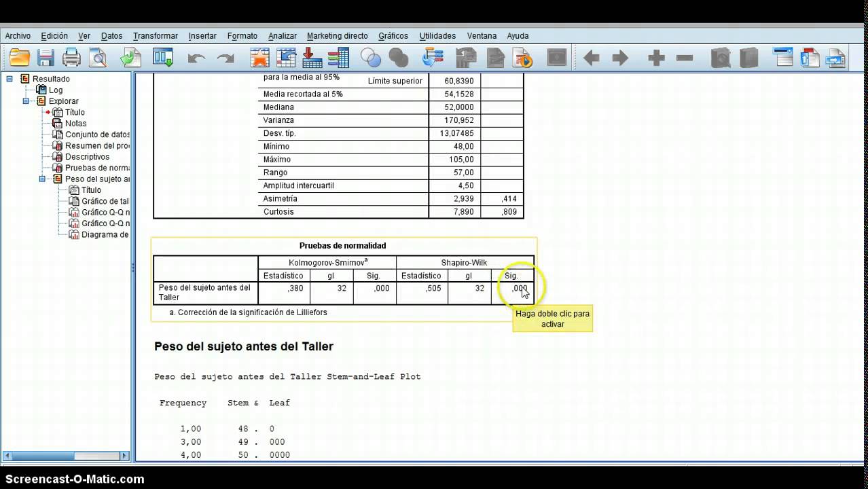The image size is (868, 489).
Task: Click the Open file folder icon
Action: [20, 58]
